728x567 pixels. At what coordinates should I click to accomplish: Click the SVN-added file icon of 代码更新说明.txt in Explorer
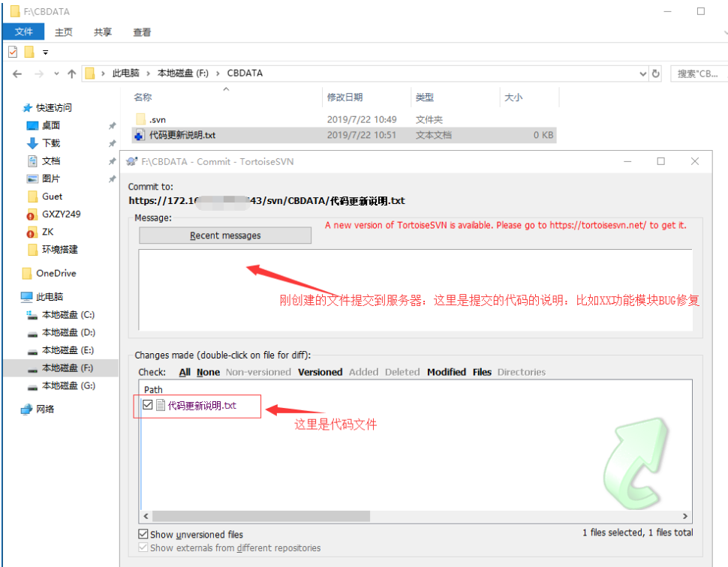[140, 135]
